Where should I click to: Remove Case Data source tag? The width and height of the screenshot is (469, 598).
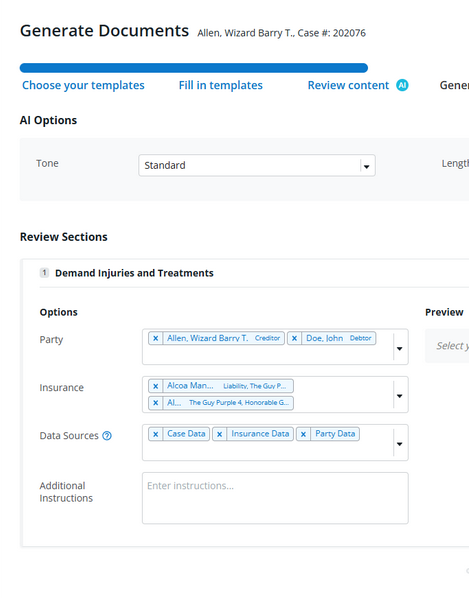tap(156, 434)
